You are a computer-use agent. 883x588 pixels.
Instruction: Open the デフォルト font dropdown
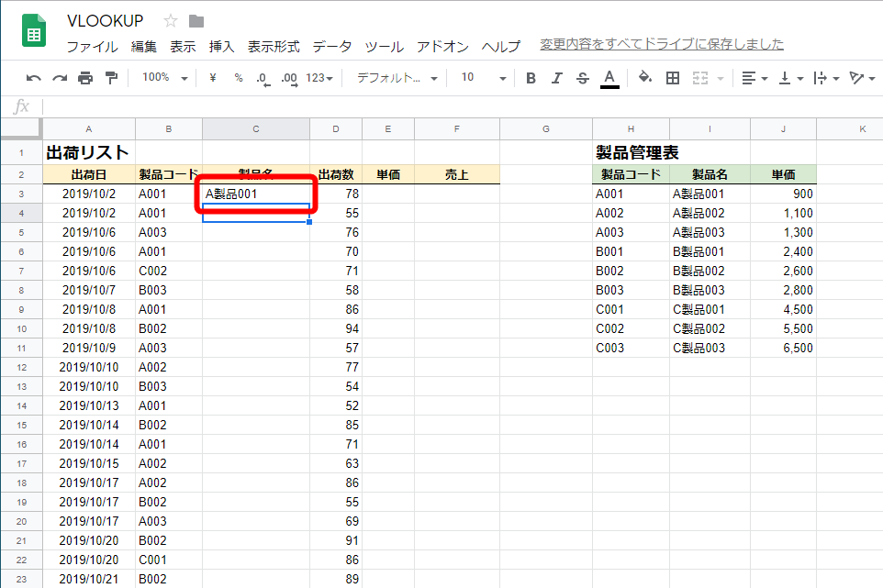397,78
